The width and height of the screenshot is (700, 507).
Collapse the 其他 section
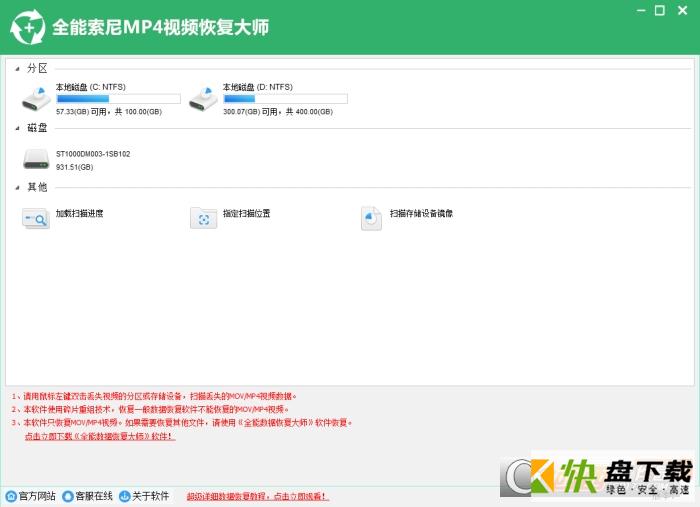tap(17, 188)
